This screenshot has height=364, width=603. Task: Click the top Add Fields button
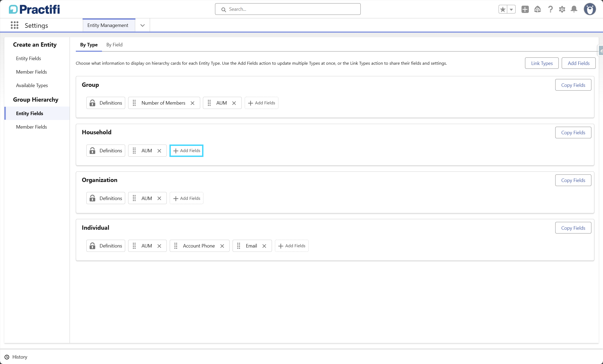coord(578,63)
